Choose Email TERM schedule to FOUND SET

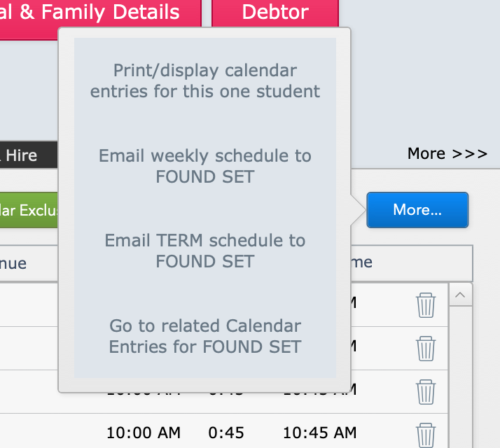coord(205,251)
